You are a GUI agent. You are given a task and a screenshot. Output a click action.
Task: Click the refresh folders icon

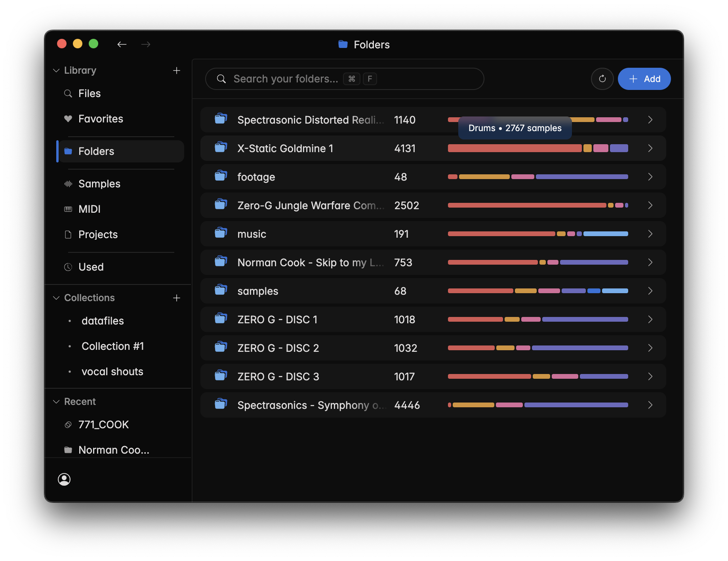602,79
